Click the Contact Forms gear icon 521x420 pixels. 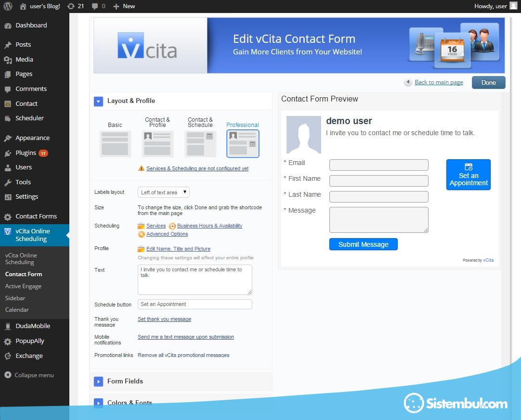[x=8, y=217]
